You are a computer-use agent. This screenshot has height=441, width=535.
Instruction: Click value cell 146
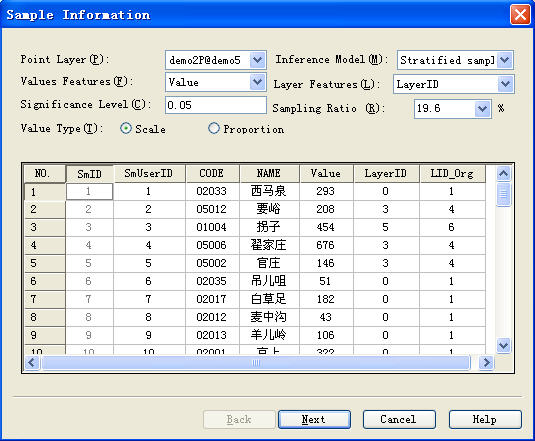pyautogui.click(x=326, y=264)
